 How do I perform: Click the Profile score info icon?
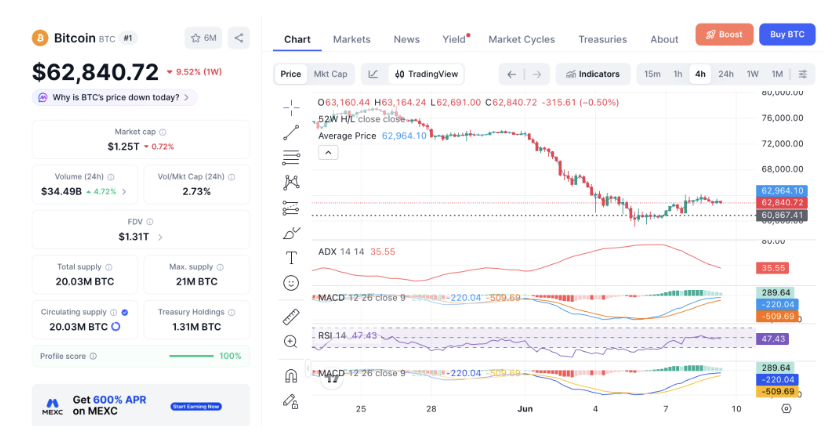(93, 356)
